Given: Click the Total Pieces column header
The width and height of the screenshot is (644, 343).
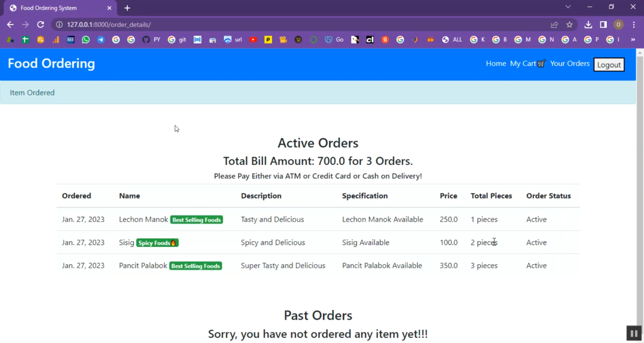Looking at the screenshot, I should tap(491, 196).
